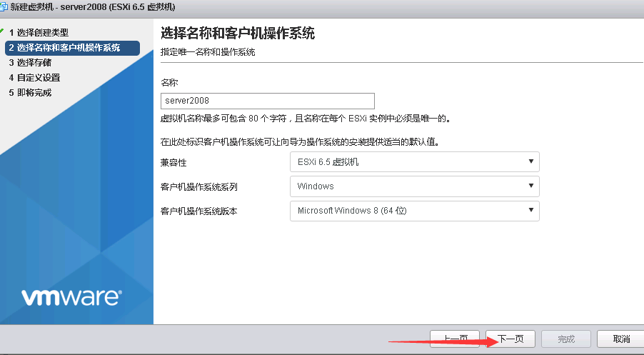Click the 完成 button

[x=566, y=339]
